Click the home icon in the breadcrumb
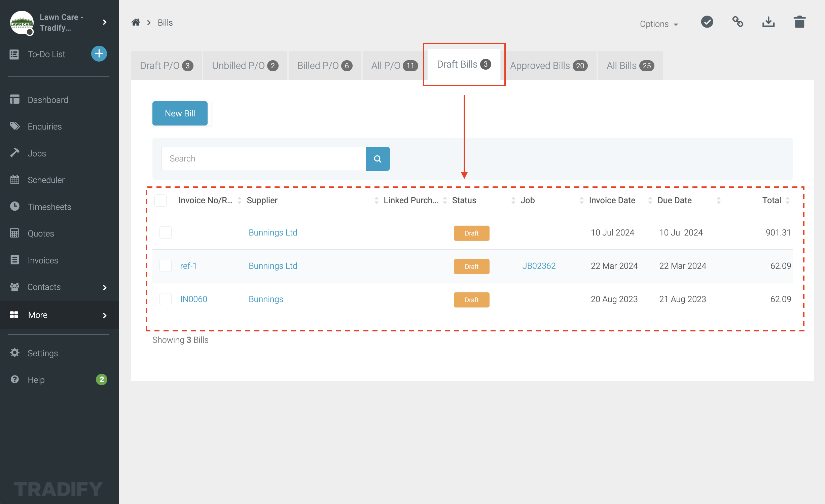This screenshot has height=504, width=825. point(136,22)
